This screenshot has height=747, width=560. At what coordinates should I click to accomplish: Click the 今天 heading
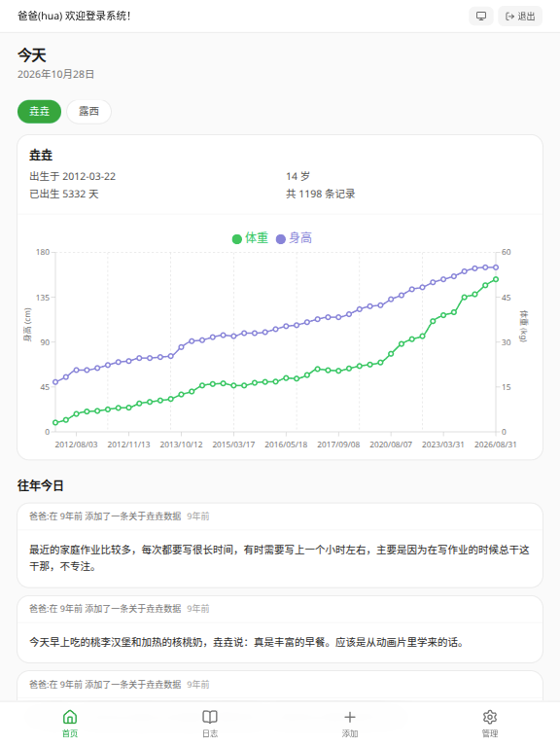[x=32, y=55]
